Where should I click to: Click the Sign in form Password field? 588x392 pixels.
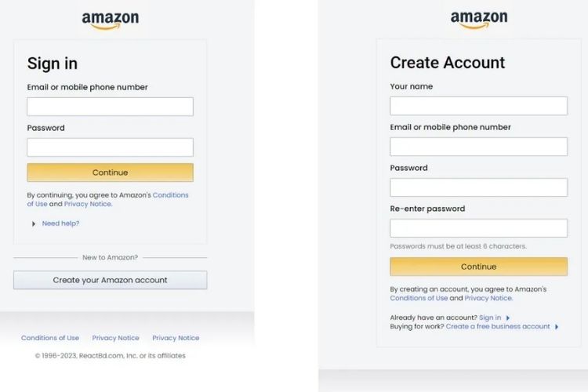pyautogui.click(x=110, y=147)
